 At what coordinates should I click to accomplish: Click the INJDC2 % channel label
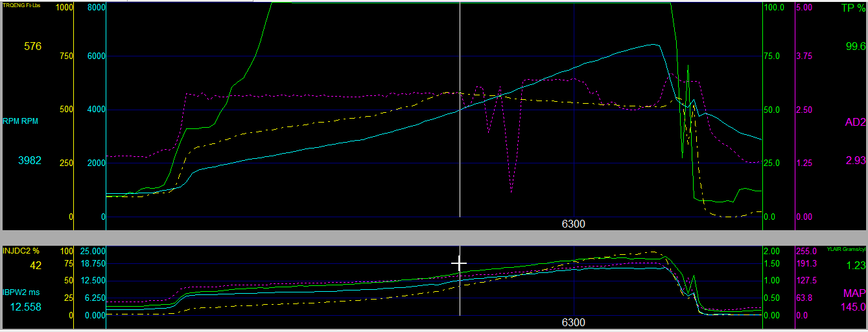[22, 251]
